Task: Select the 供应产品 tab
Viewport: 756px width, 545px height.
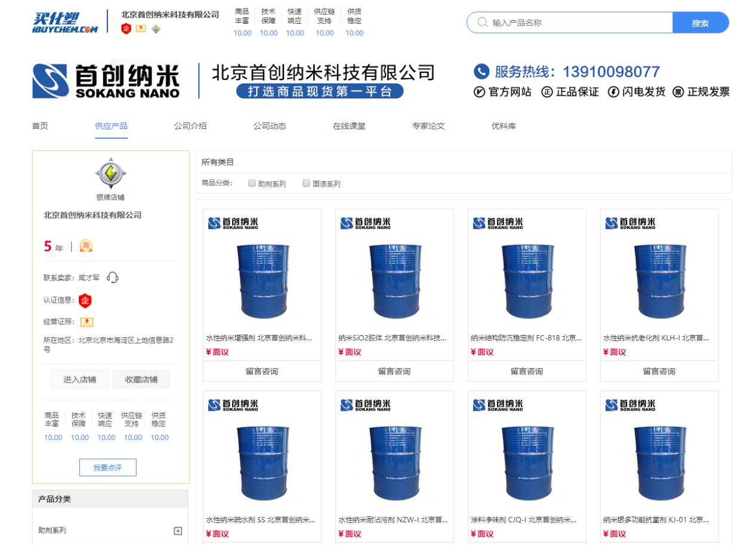Action: click(x=111, y=126)
